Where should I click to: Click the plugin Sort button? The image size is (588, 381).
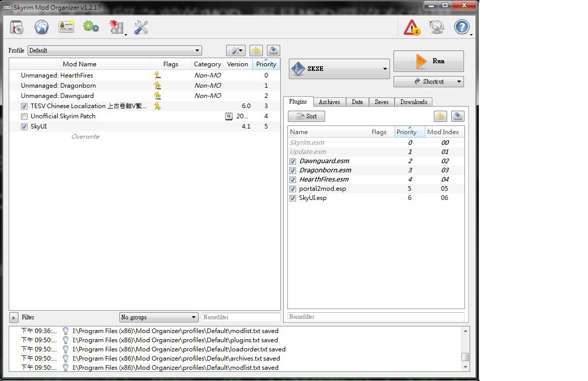click(306, 116)
